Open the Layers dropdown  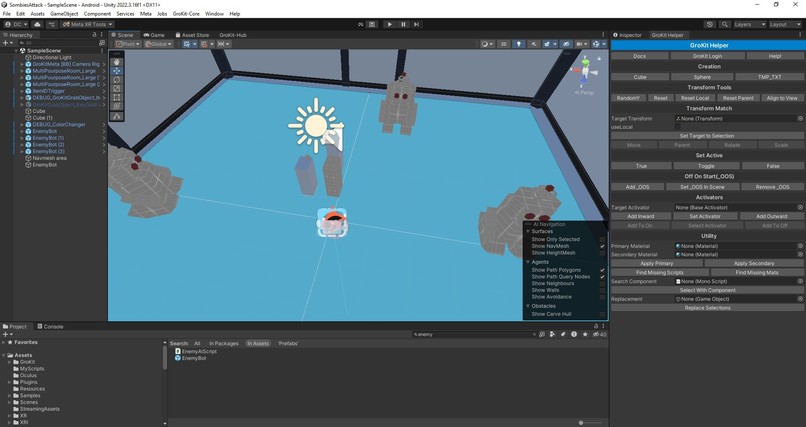749,24
